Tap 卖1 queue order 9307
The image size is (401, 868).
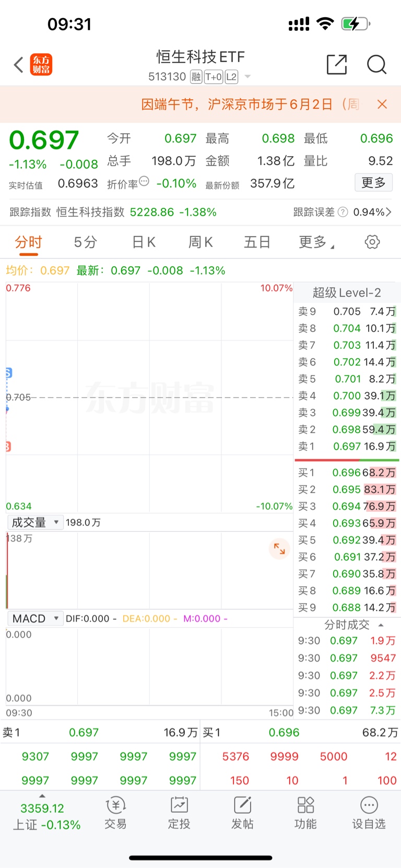click(x=35, y=757)
